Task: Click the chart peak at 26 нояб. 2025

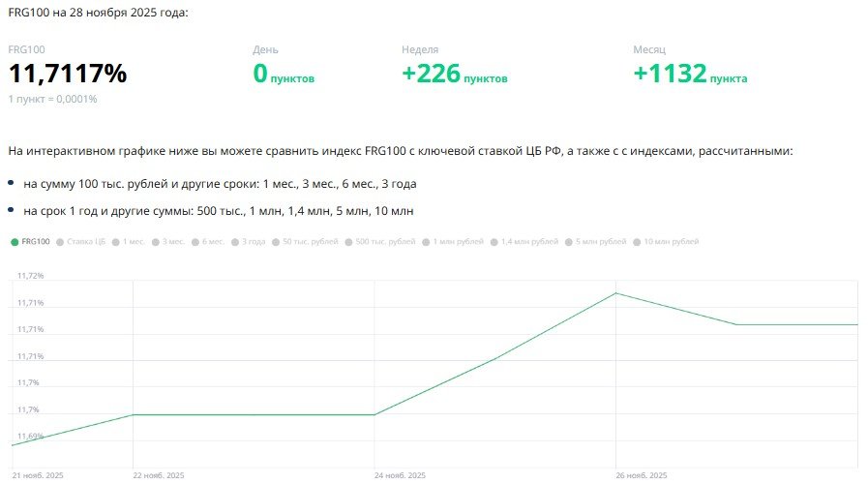Action: [x=616, y=292]
